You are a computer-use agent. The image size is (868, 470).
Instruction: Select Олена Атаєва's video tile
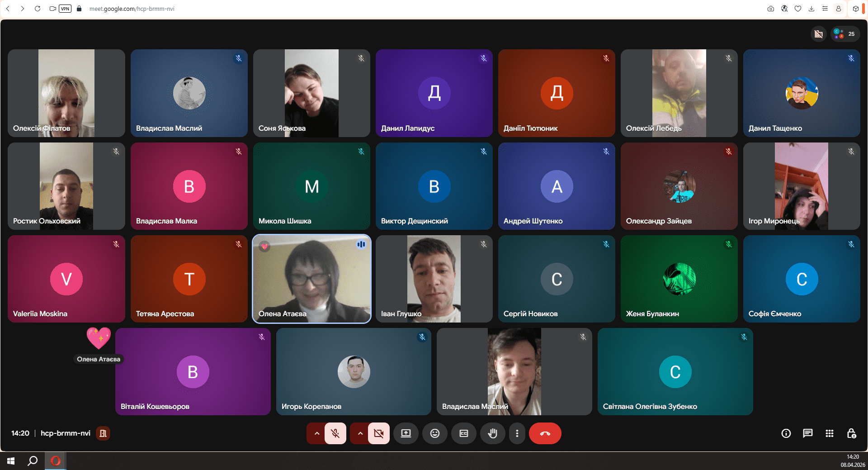[311, 279]
